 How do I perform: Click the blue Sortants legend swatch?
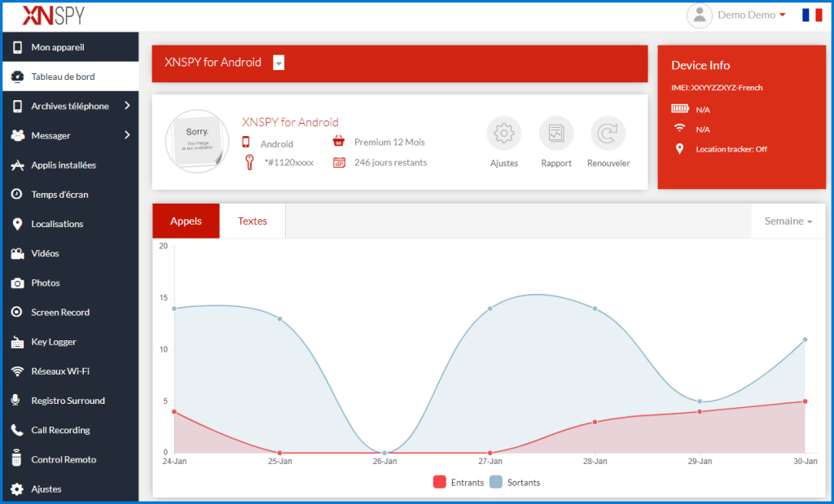(x=496, y=482)
